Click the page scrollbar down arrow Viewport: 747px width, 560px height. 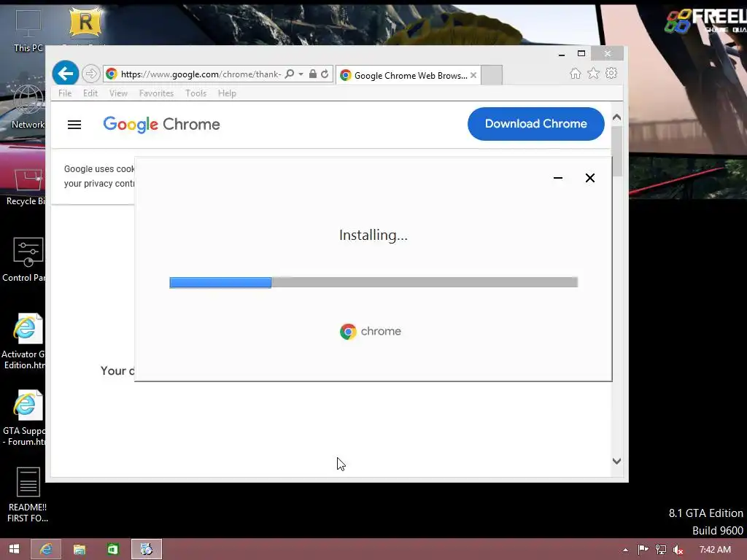click(616, 461)
